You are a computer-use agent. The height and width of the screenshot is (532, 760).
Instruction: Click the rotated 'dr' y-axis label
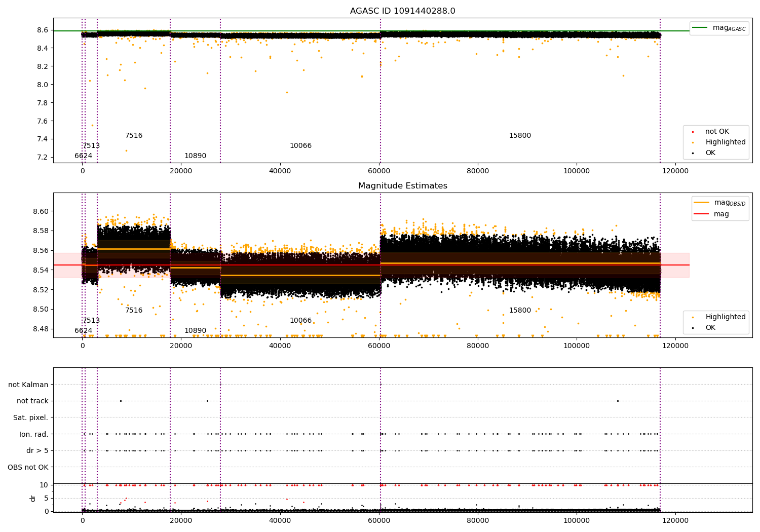click(33, 498)
